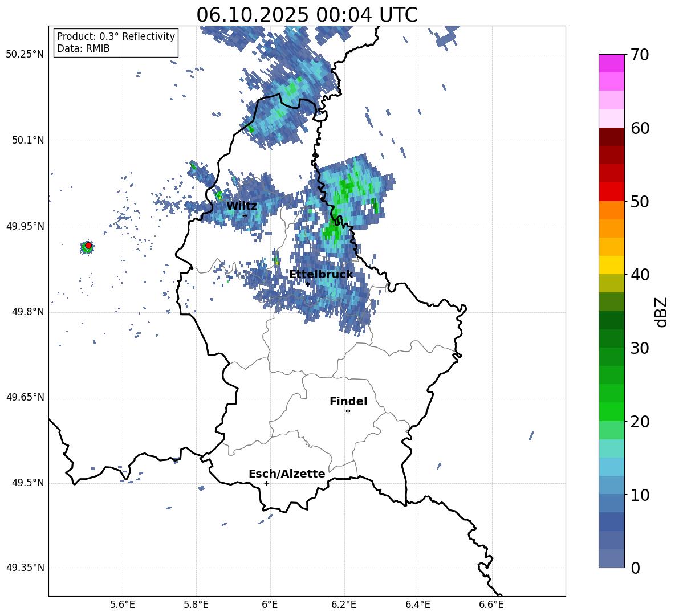Click the 49.35°N latitude tick label
675x616 pixels.
tap(25, 568)
